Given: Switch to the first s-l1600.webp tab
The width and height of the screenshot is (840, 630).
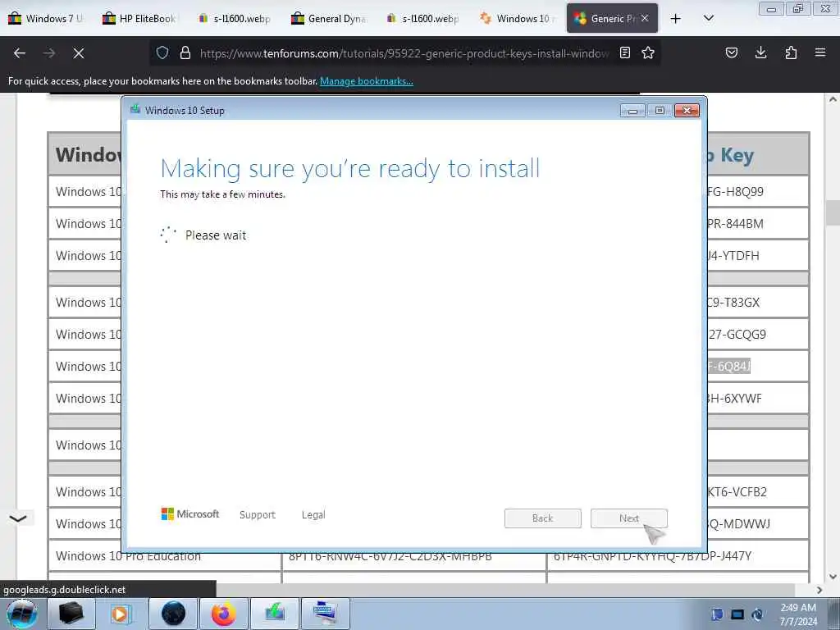Looking at the screenshot, I should tap(234, 18).
